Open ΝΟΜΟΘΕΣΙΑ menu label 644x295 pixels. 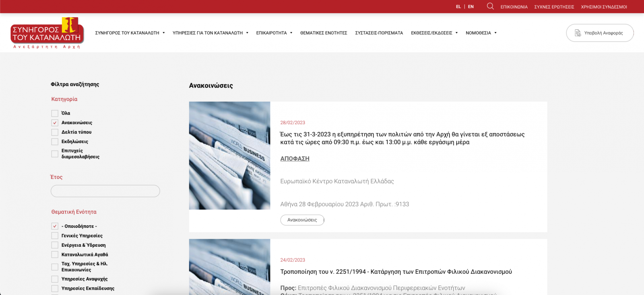tap(478, 33)
